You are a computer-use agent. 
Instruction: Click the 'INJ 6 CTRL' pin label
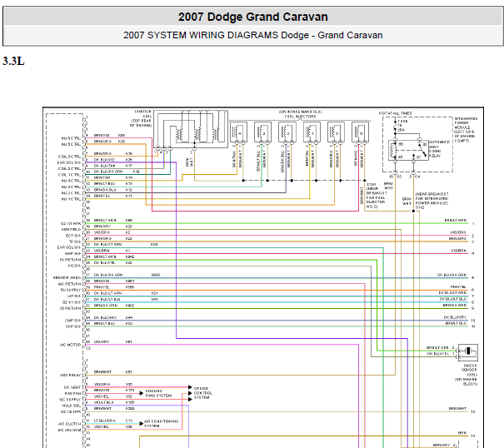(x=71, y=138)
